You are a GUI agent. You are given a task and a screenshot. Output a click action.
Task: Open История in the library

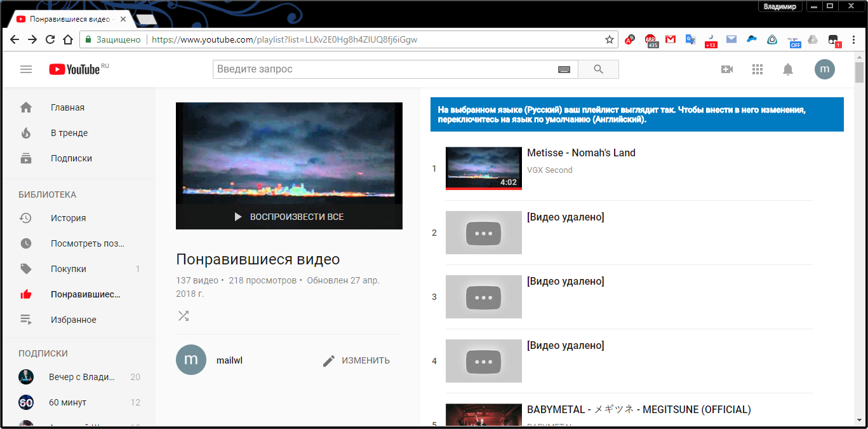coord(68,218)
